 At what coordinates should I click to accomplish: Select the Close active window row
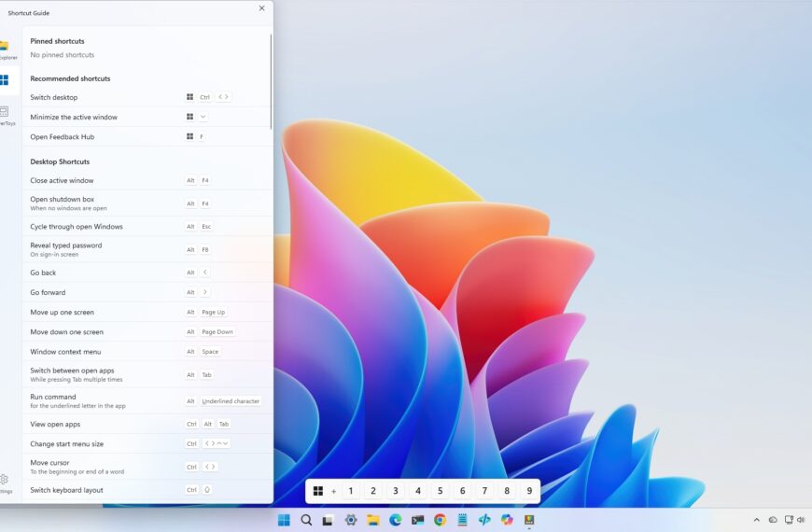pyautogui.click(x=147, y=180)
